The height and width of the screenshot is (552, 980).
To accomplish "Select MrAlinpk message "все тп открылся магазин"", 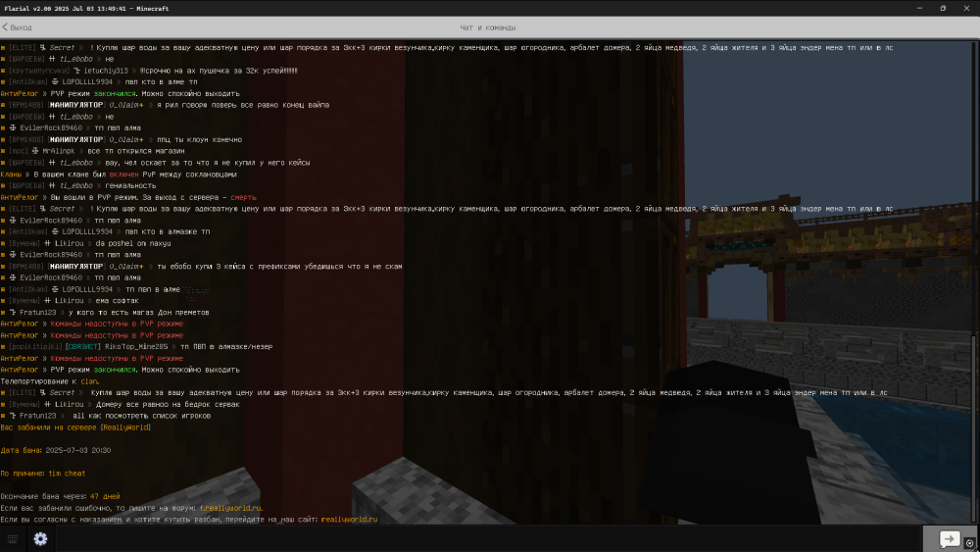I will [x=92, y=151].
